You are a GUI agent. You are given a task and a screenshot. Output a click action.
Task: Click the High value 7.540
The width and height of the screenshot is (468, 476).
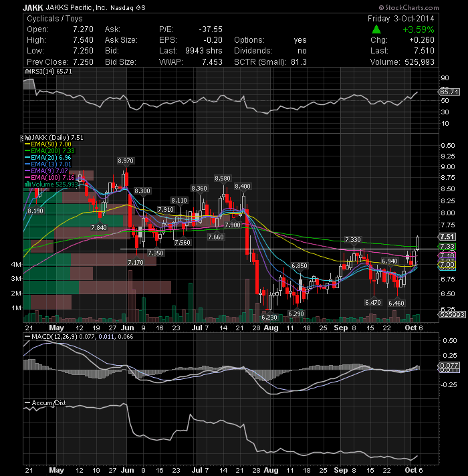click(x=83, y=40)
